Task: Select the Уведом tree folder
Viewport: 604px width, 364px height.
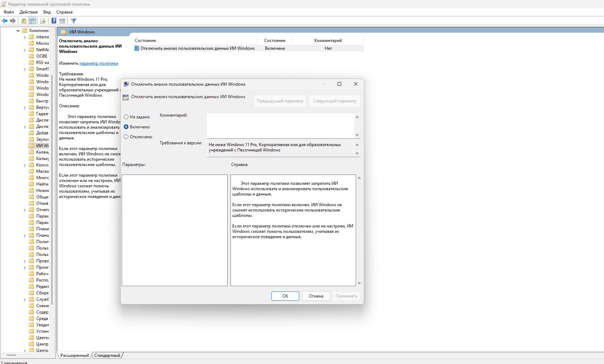Action: pos(39,325)
